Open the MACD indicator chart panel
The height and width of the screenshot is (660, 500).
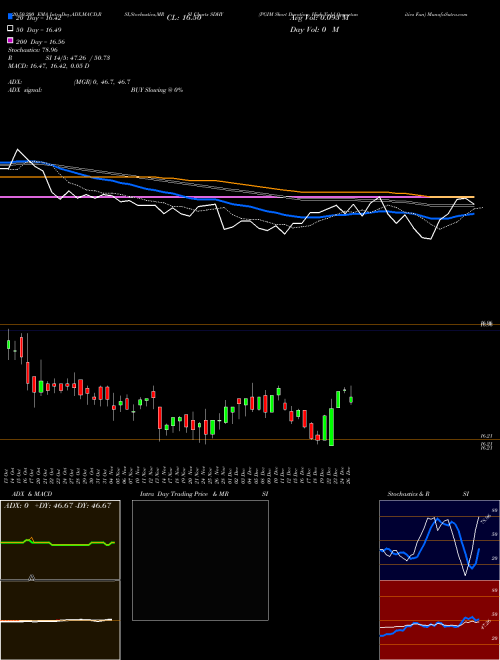pyautogui.click(x=60, y=620)
